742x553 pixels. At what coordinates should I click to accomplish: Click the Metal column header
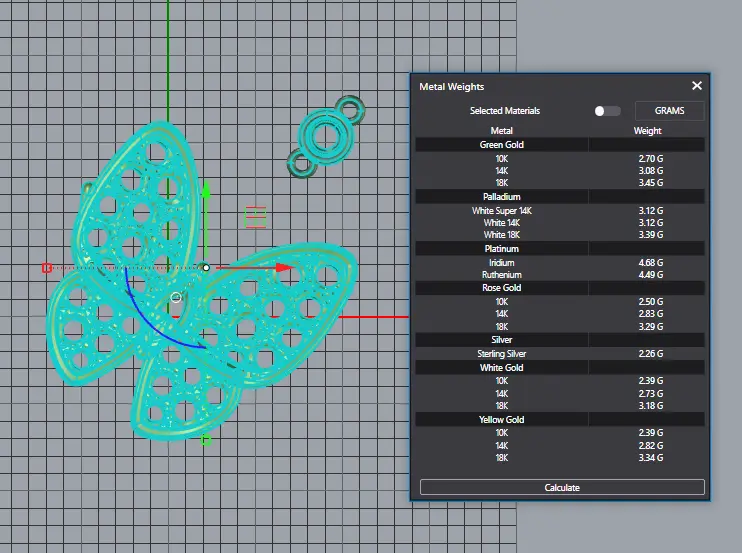502,131
